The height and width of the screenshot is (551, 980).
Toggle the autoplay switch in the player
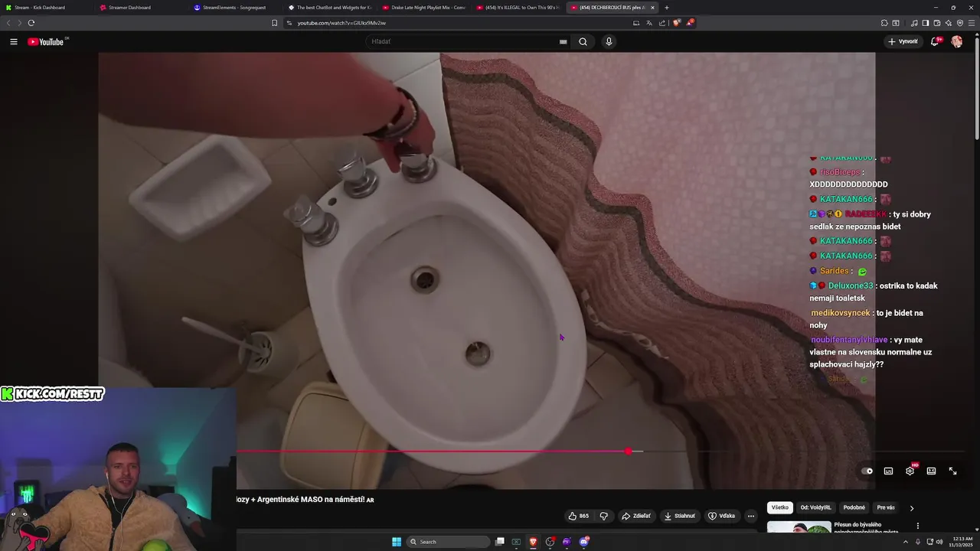[867, 471]
